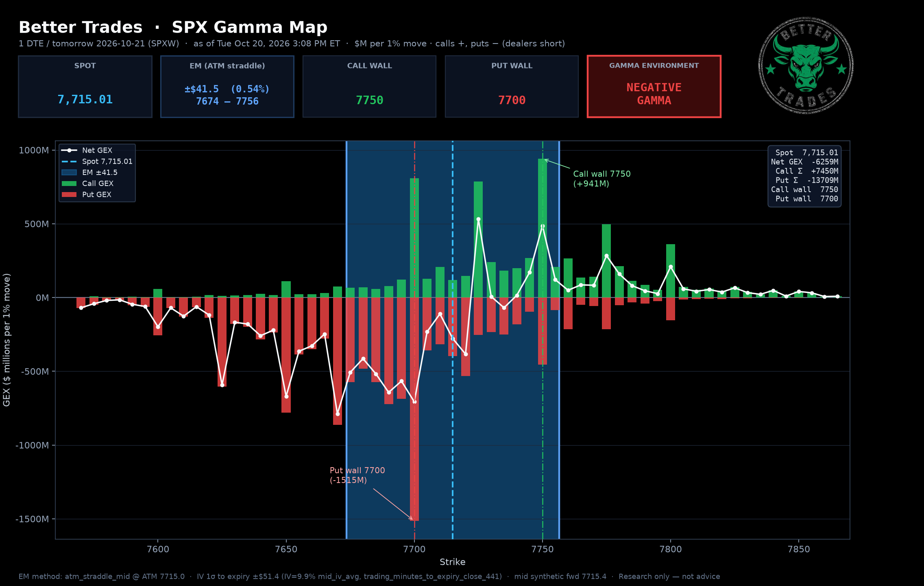Click the Net GEX low point at 7670
Screen dimensions: 924x586
[x=338, y=414]
